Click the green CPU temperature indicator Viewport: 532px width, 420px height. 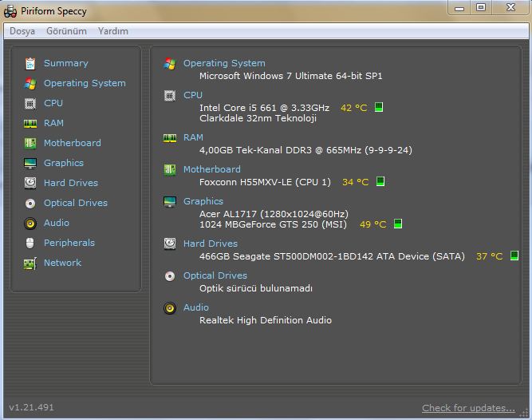coord(379,107)
